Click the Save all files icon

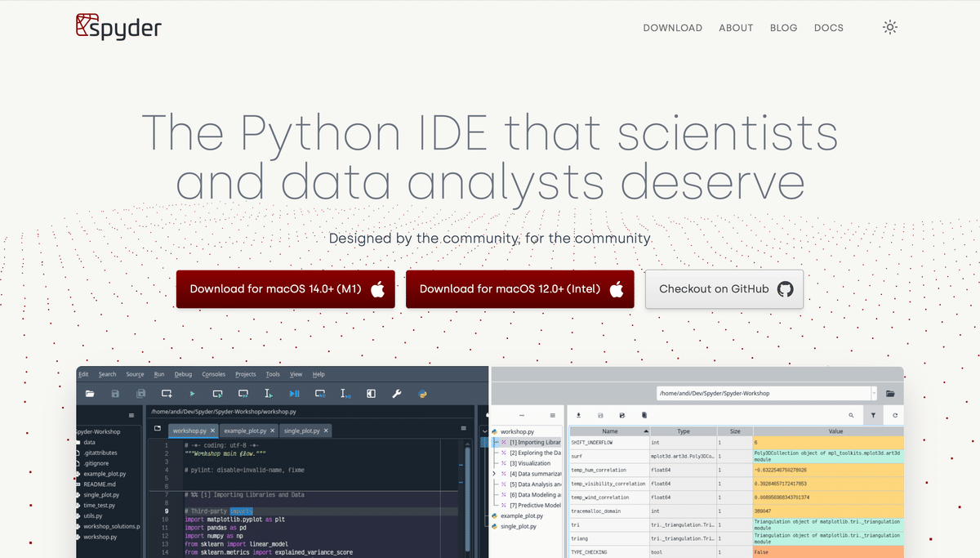click(140, 394)
